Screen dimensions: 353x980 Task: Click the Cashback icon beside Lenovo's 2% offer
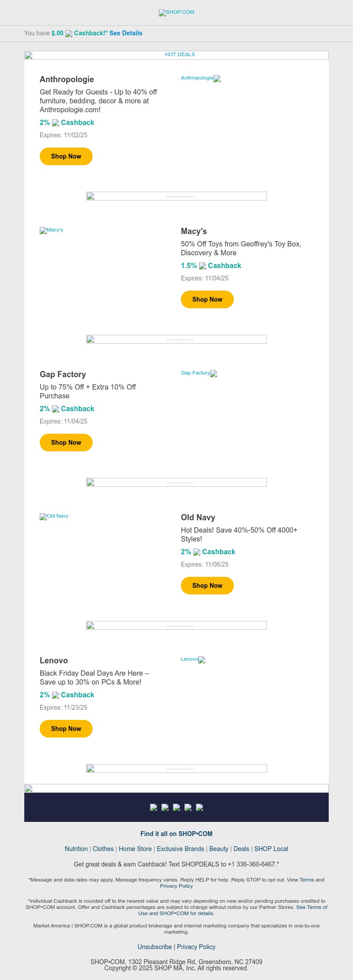pos(55,695)
